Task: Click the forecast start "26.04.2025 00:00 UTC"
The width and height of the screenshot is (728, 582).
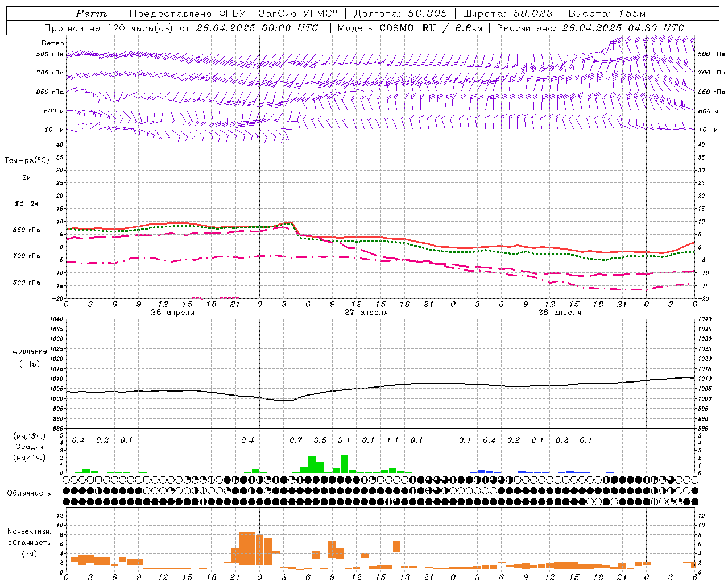Action: [x=257, y=28]
